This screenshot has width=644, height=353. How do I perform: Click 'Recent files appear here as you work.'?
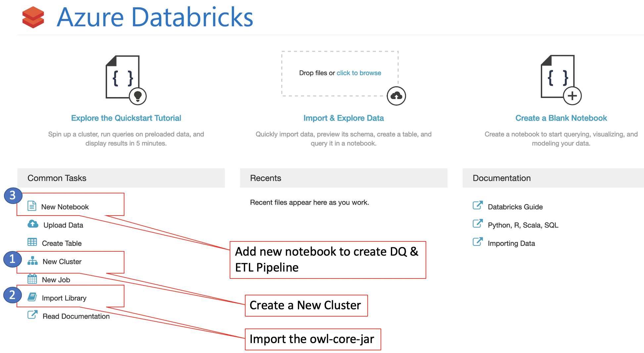point(309,202)
